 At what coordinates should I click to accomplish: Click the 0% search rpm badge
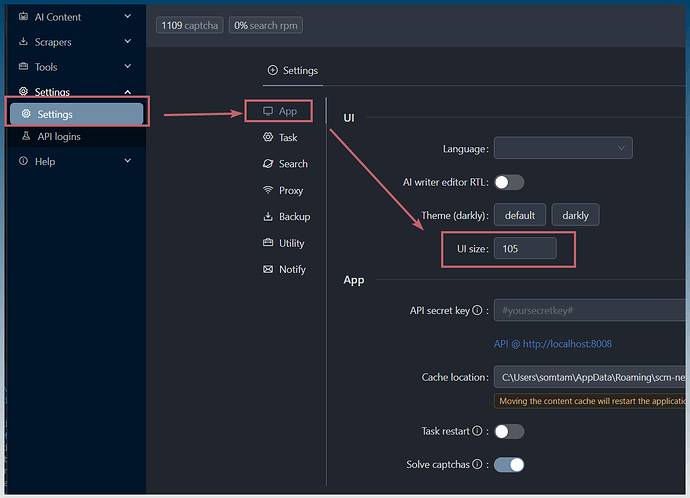tap(265, 26)
